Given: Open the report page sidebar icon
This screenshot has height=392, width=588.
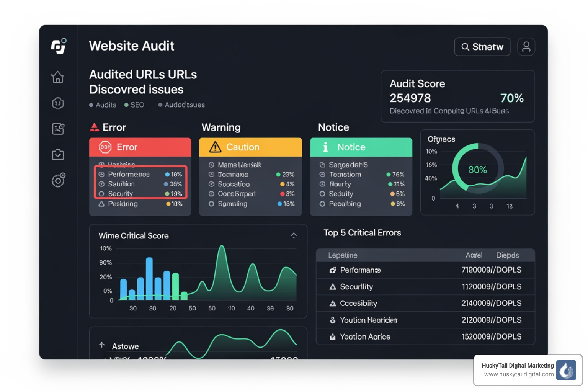Looking at the screenshot, I should click(x=58, y=129).
